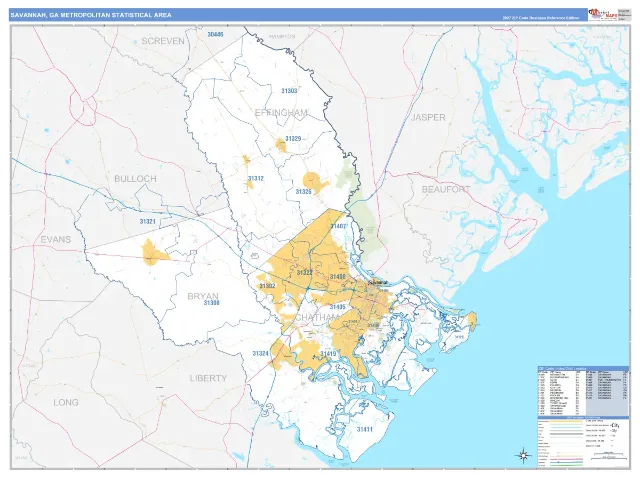This screenshot has width=640, height=480.
Task: Click ZIP code label 31308
Action: click(211, 303)
